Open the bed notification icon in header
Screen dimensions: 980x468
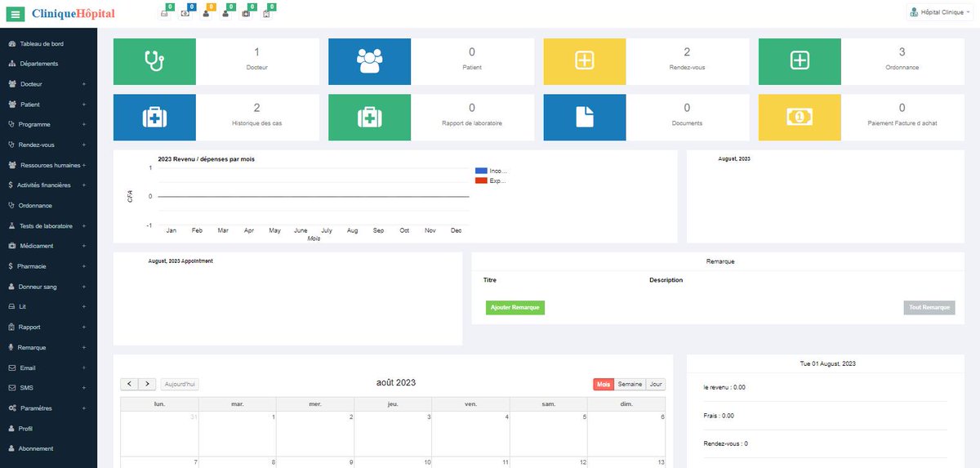tap(165, 14)
